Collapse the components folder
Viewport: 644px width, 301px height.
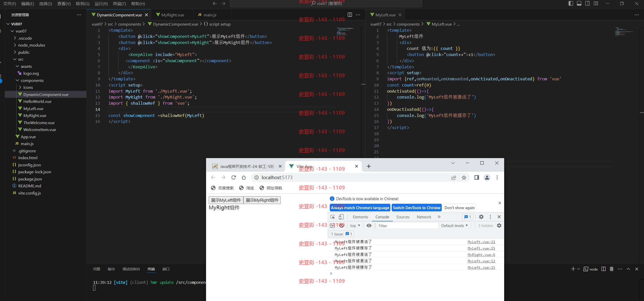click(17, 80)
